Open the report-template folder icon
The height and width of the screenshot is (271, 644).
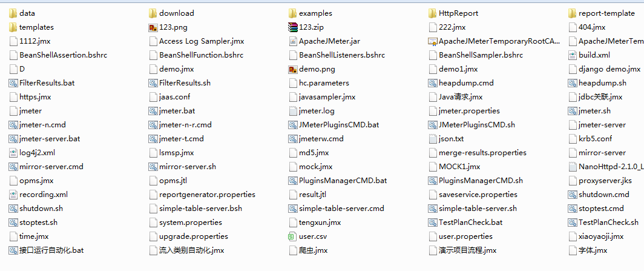coord(572,13)
